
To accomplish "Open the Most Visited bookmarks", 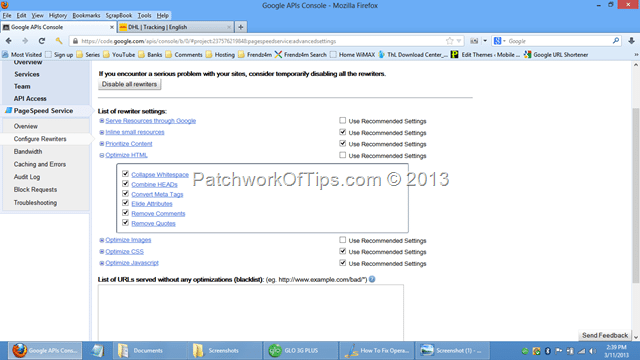I will (x=22, y=54).
